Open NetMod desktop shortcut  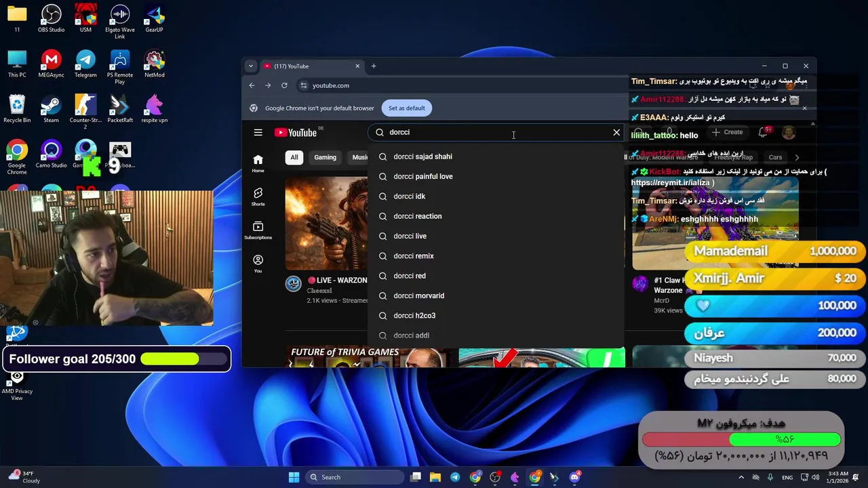[x=154, y=64]
